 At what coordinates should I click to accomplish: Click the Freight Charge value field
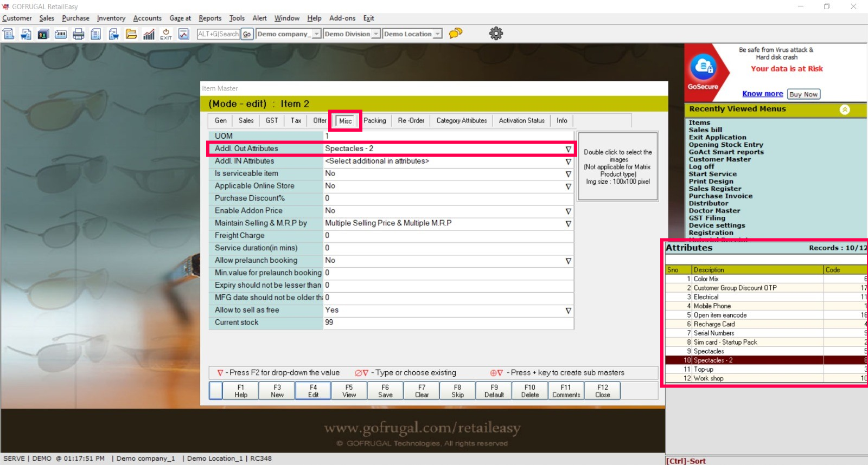(448, 236)
